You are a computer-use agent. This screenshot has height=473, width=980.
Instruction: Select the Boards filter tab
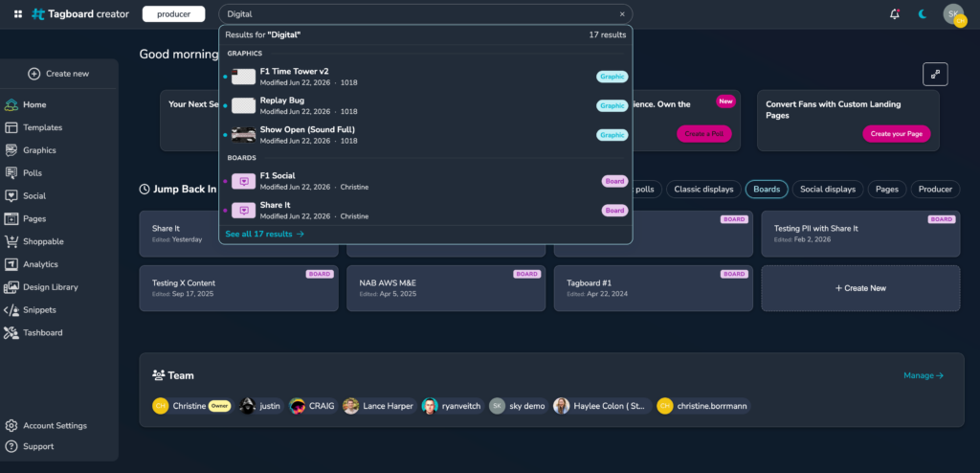tap(767, 190)
